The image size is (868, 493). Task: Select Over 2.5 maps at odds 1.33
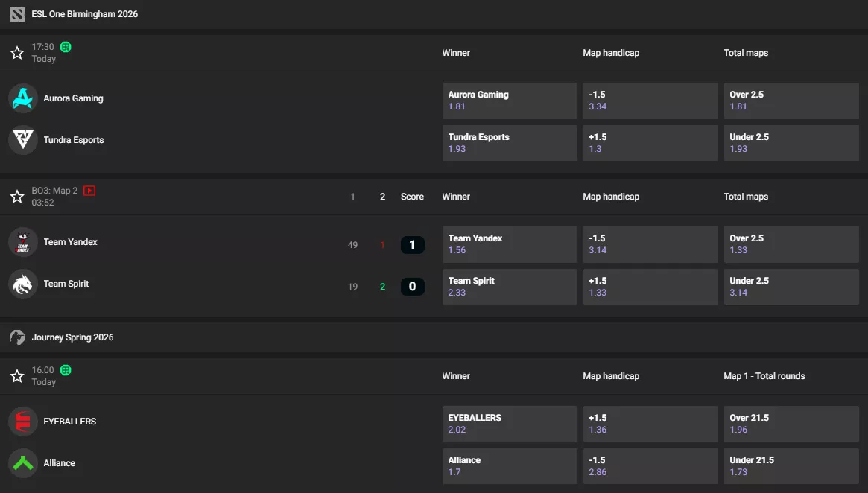click(x=791, y=244)
